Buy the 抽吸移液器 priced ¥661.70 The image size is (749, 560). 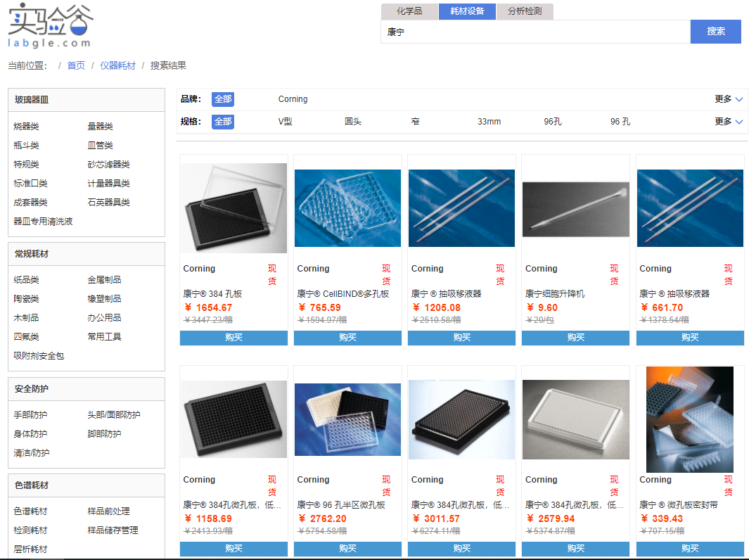(690, 338)
